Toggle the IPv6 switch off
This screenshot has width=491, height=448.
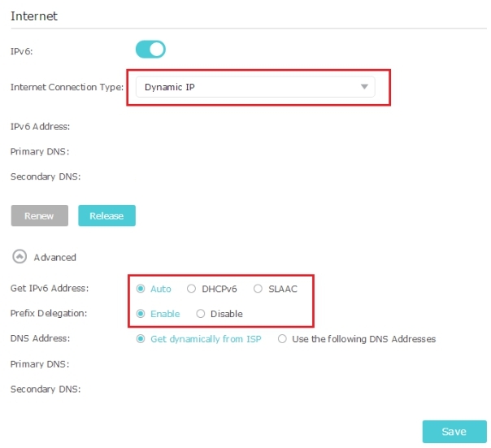(x=150, y=49)
